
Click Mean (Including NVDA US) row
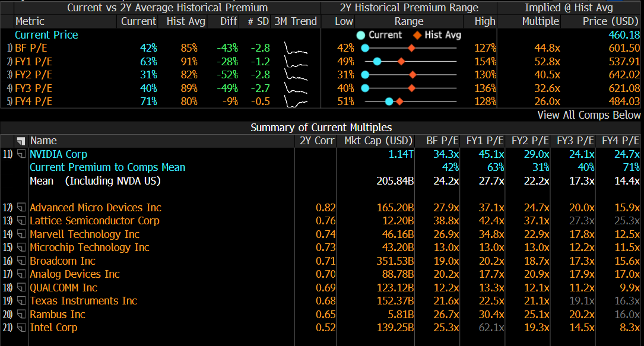click(x=96, y=181)
